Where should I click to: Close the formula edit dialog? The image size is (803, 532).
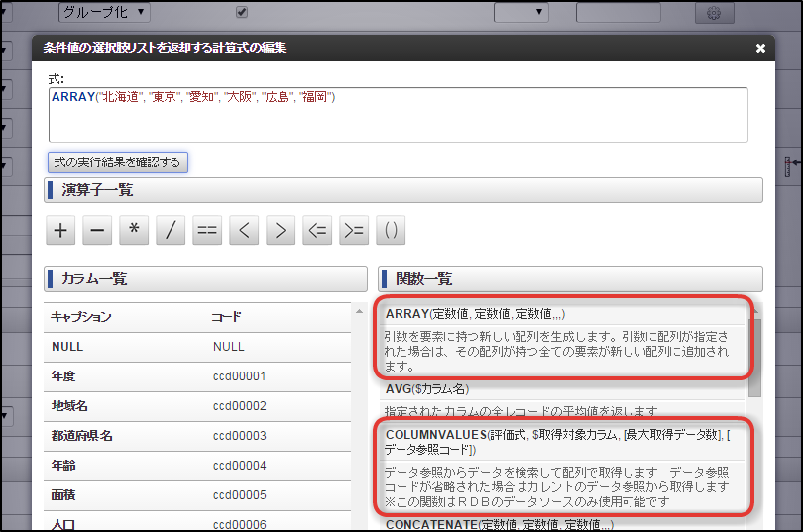(x=760, y=49)
